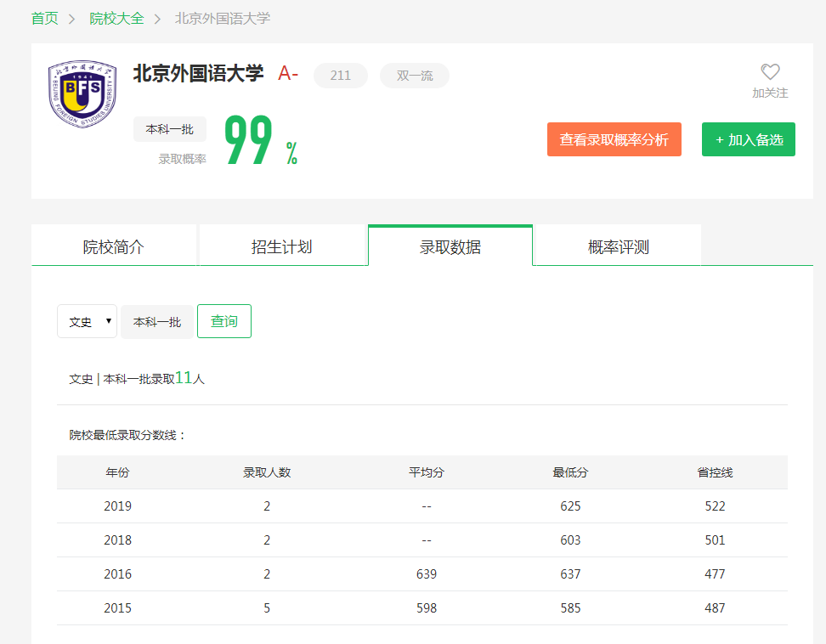Click the 637 minimum score cell

(x=570, y=574)
